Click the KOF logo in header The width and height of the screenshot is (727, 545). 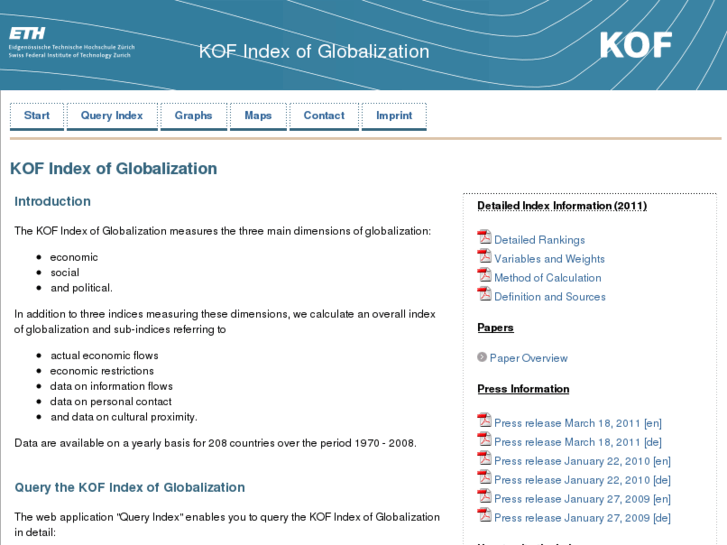click(636, 45)
